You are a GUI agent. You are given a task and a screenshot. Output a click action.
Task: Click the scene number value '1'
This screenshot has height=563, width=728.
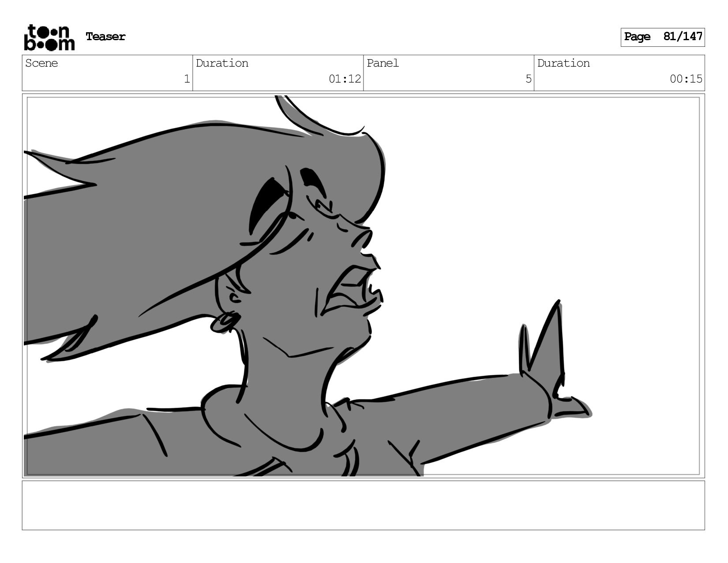[187, 79]
